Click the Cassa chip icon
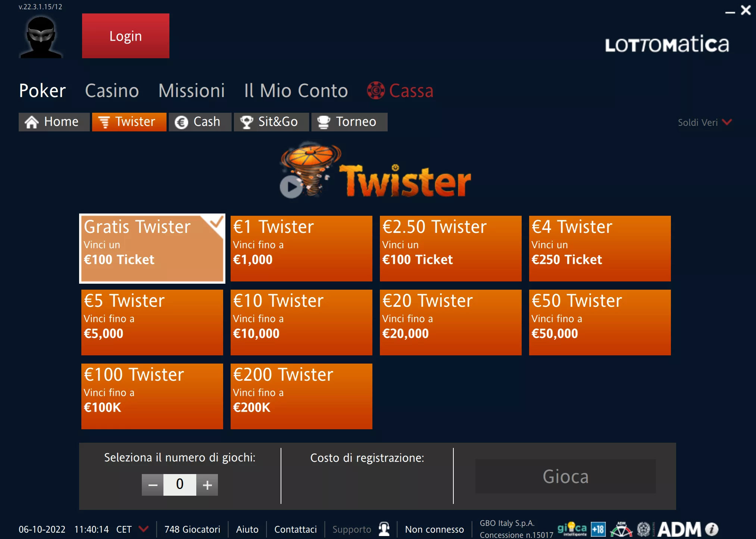 click(x=377, y=90)
